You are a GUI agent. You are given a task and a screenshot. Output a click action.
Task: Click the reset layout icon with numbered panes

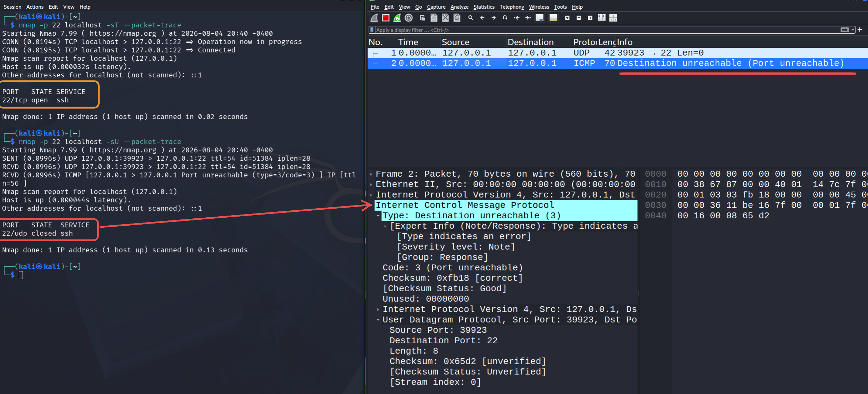[x=613, y=18]
